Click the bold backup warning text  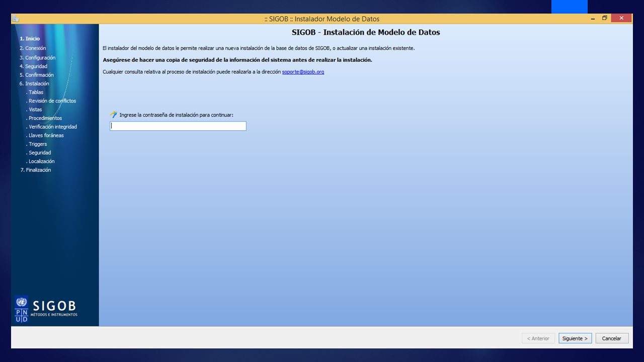tap(237, 60)
